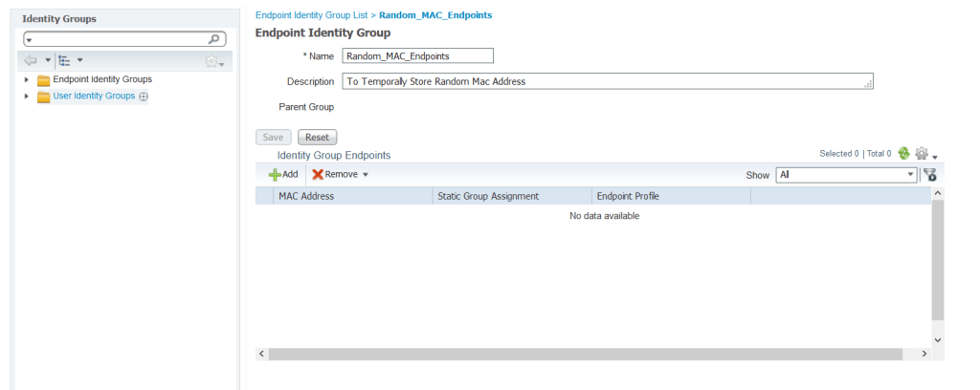Click the horizontal scrollbar below the endpoints table
Viewport: 980px width, 390px height.
pyautogui.click(x=585, y=354)
